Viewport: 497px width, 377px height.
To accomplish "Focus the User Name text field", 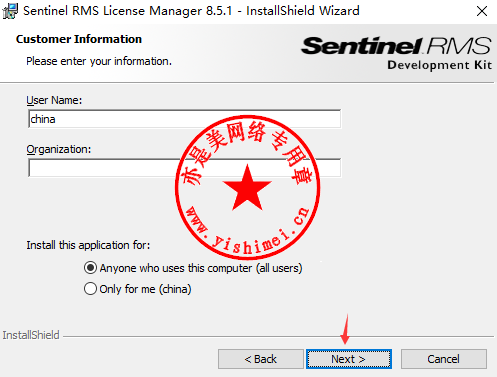I will click(x=184, y=119).
